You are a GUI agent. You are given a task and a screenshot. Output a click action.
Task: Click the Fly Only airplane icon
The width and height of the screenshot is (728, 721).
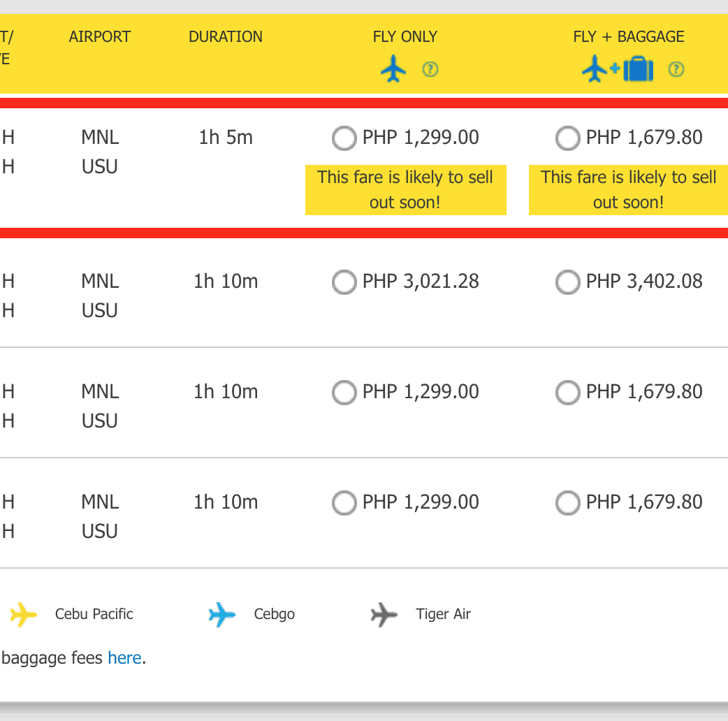point(393,69)
